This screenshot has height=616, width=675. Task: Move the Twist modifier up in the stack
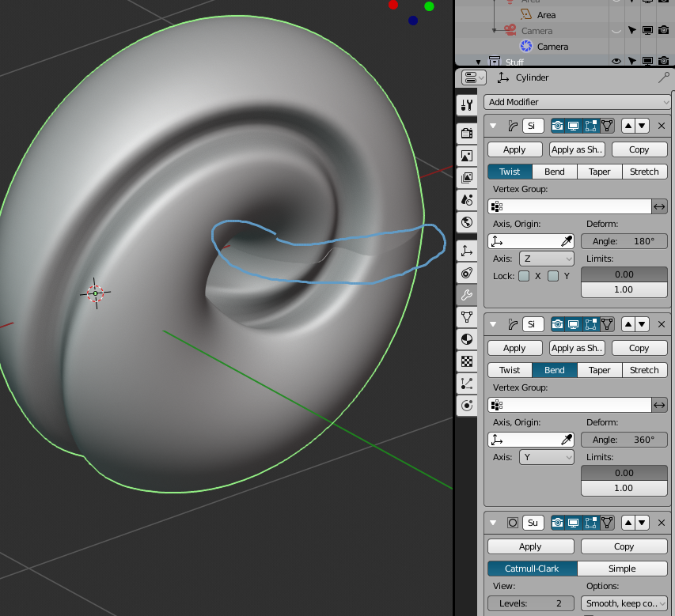click(x=628, y=126)
